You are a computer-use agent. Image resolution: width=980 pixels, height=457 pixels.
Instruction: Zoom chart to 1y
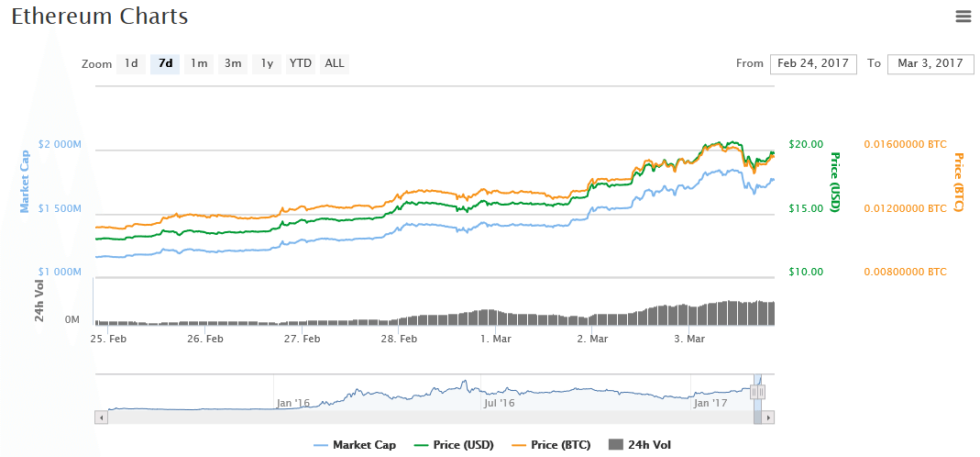[x=267, y=63]
